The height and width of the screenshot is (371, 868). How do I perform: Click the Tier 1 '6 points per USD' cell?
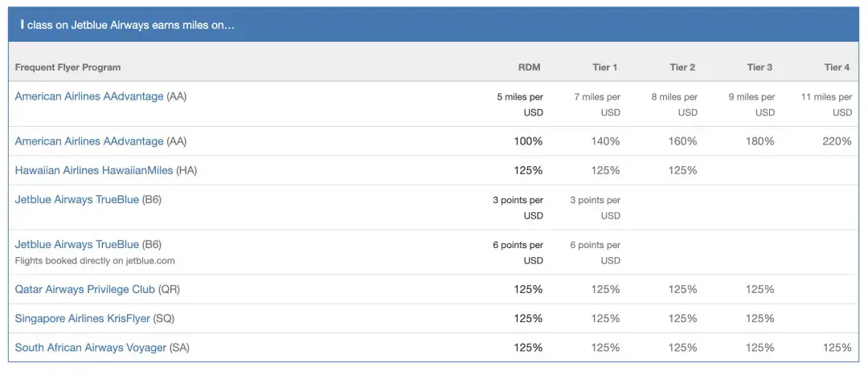(596, 252)
